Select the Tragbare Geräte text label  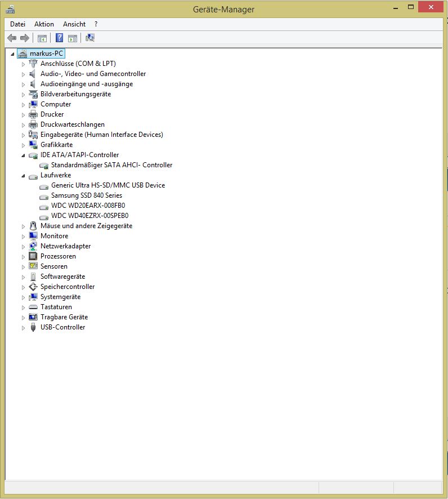(64, 317)
